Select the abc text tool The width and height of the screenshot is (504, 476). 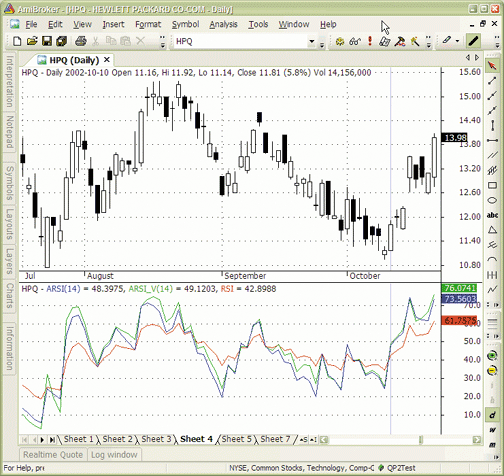pyautogui.click(x=492, y=215)
